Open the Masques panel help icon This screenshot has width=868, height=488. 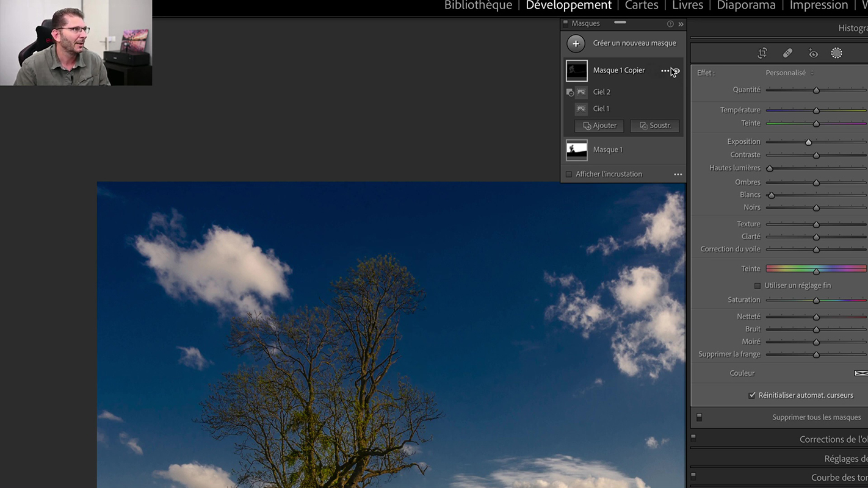(x=670, y=24)
